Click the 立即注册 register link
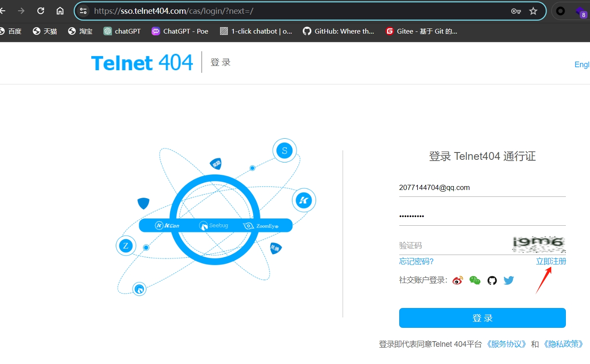The height and width of the screenshot is (364, 590). coord(551,261)
